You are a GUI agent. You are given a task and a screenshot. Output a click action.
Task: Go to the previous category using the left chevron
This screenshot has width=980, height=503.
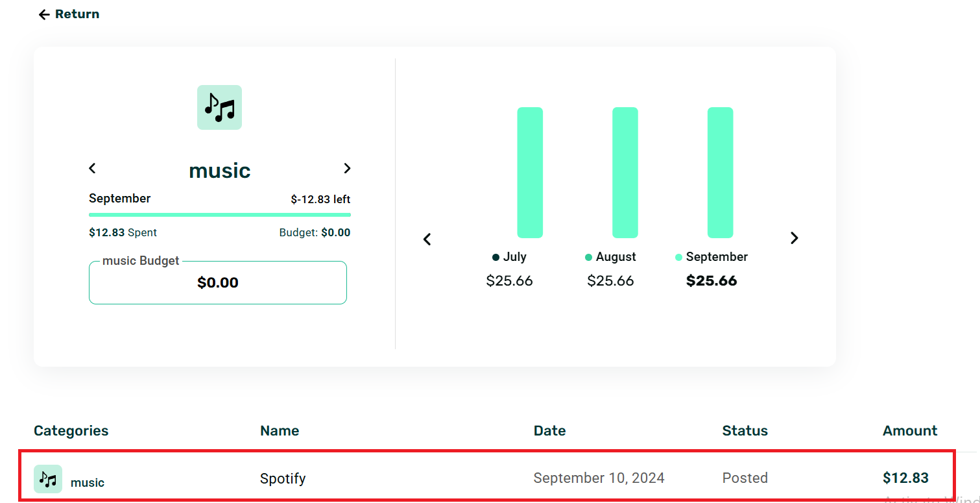coord(92,168)
